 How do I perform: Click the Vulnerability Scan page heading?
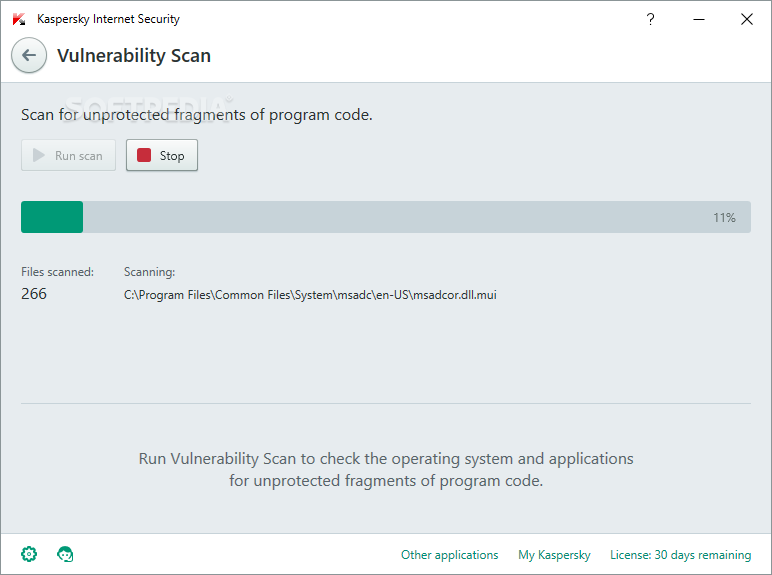click(x=134, y=56)
